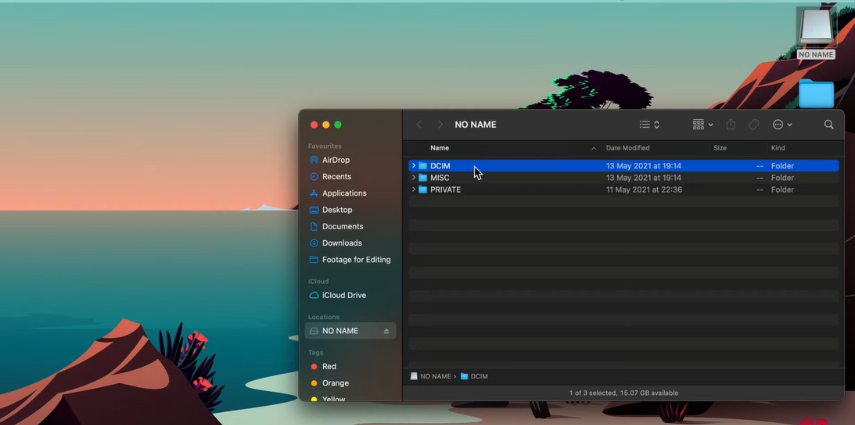Select the Red tag in sidebar
The height and width of the screenshot is (425, 855).
tap(329, 367)
